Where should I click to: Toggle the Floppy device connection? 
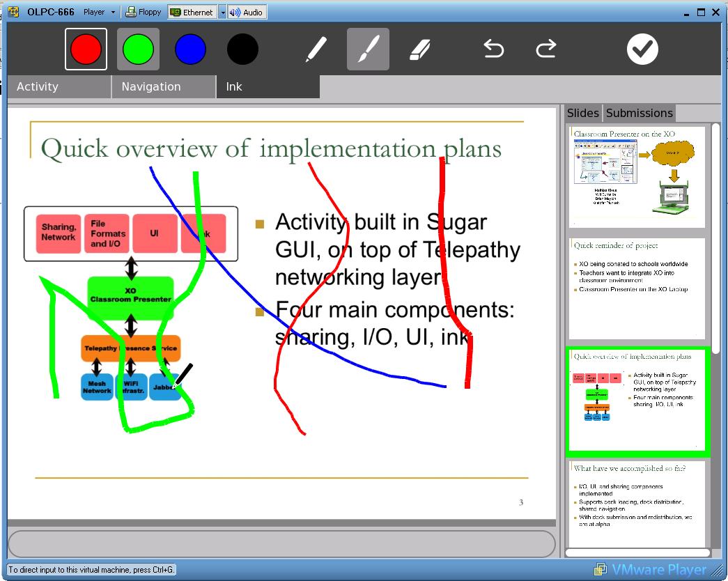pyautogui.click(x=144, y=12)
